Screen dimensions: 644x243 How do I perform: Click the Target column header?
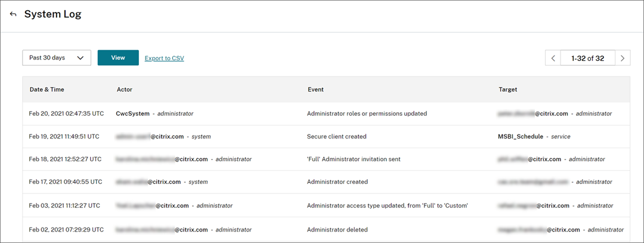click(x=509, y=90)
